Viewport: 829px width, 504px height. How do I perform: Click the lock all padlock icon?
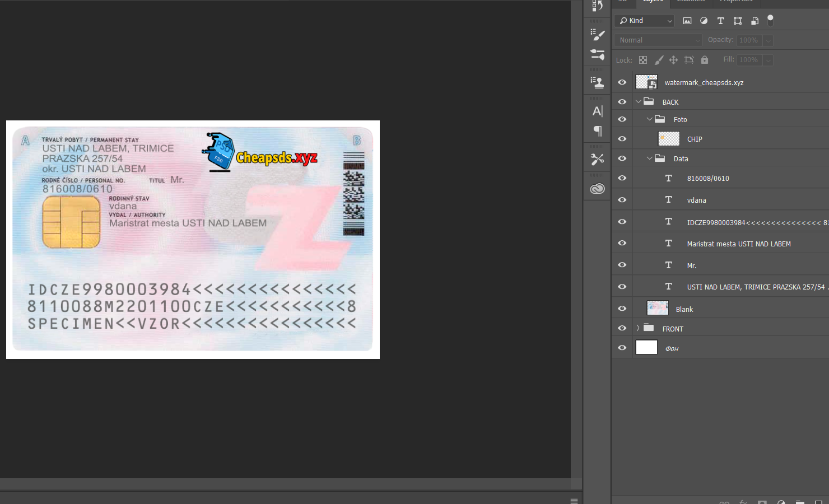pos(705,60)
